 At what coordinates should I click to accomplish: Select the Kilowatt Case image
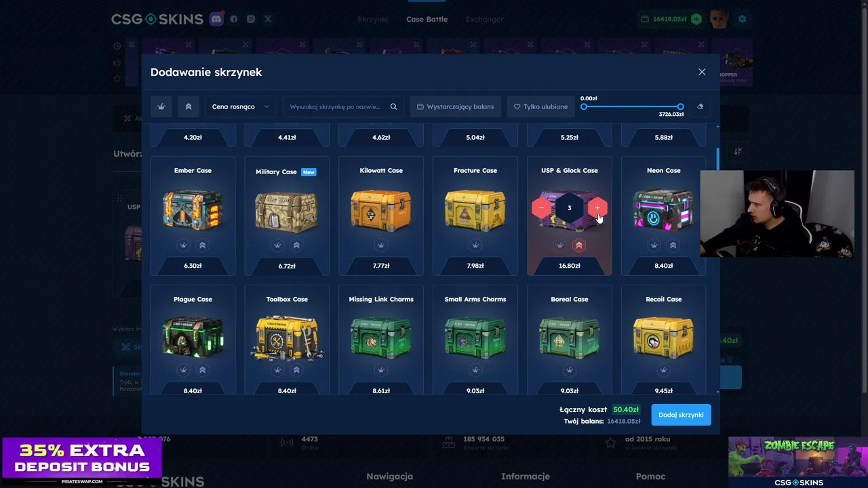tap(381, 211)
